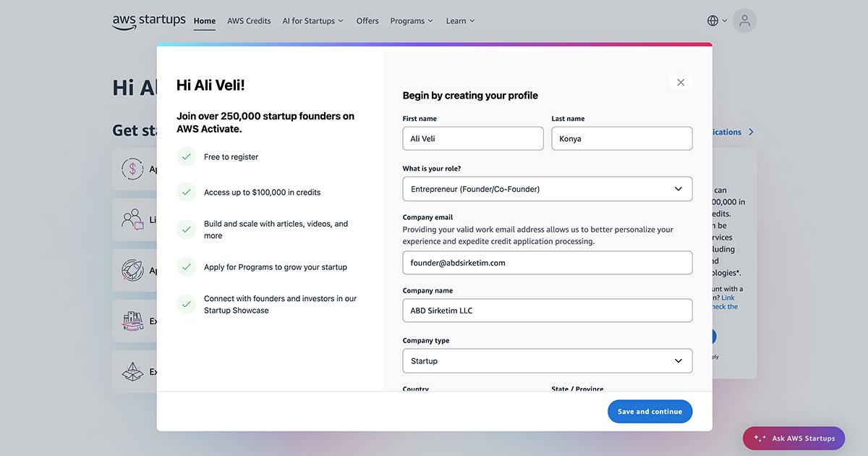Open the Programs menu
The image size is (868, 456).
point(412,21)
